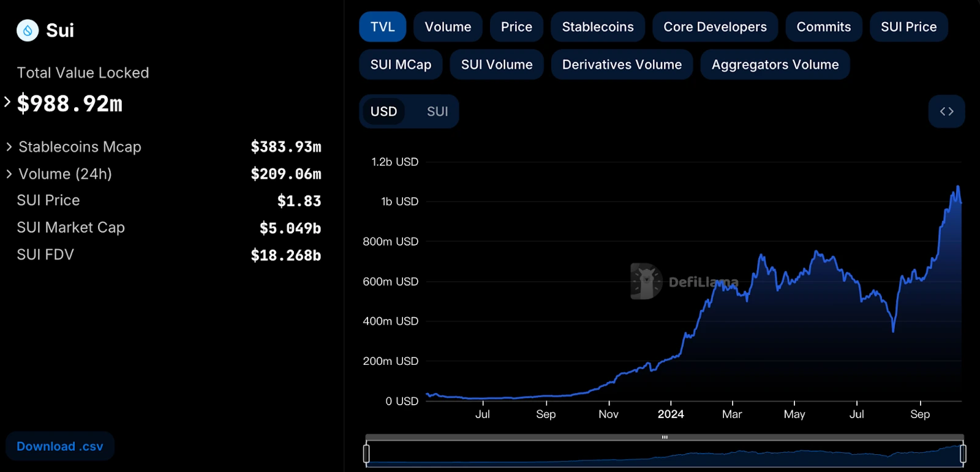Toggle the Commits chart metric
Viewport: 980px width, 472px height.
pos(824,27)
